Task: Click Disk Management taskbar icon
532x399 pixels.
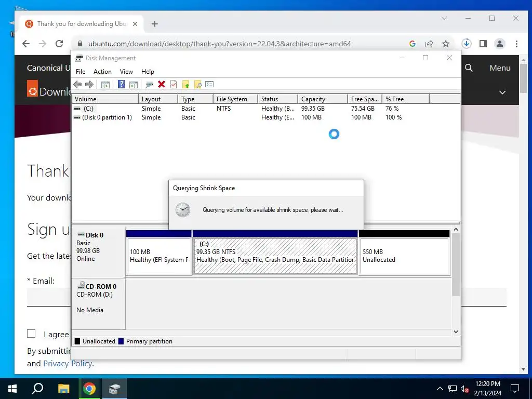Action: [x=114, y=389]
